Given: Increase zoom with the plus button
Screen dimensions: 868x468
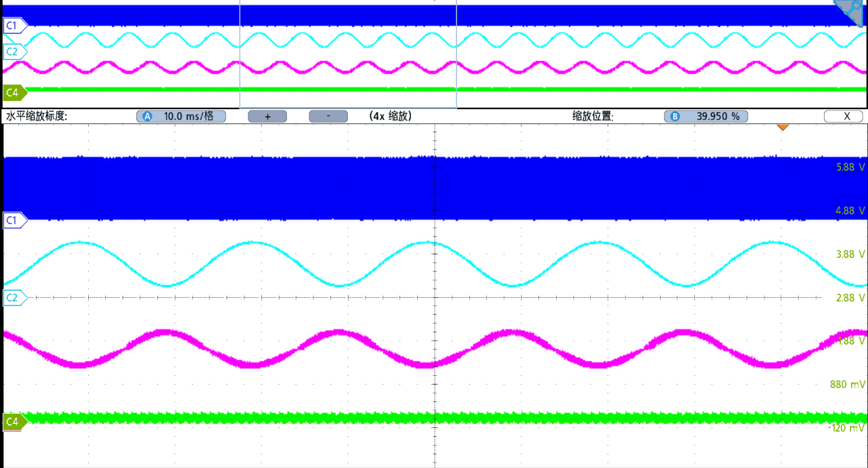Looking at the screenshot, I should 267,117.
